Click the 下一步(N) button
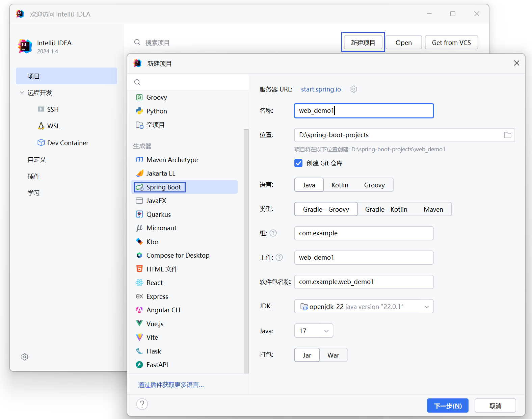Image resolution: width=532 pixels, height=419 pixels. pyautogui.click(x=448, y=405)
